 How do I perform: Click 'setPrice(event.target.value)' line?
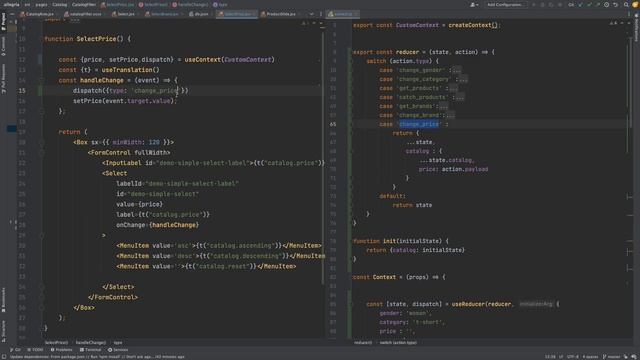pos(125,101)
